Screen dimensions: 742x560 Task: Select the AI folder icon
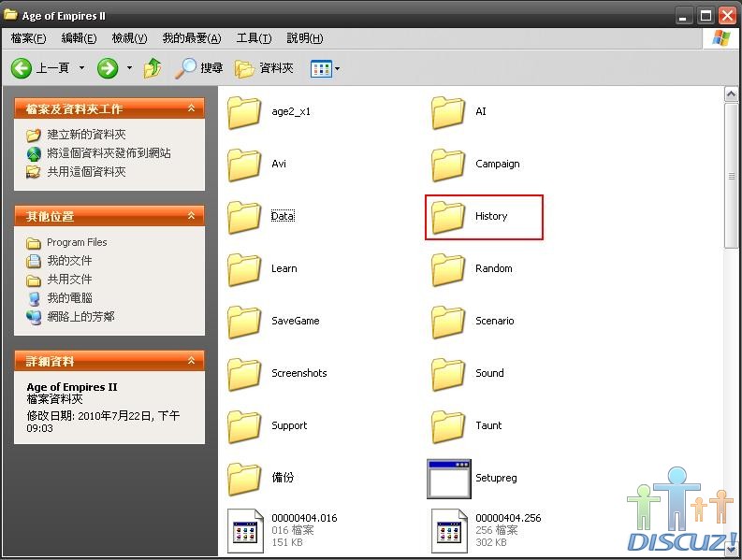(448, 112)
